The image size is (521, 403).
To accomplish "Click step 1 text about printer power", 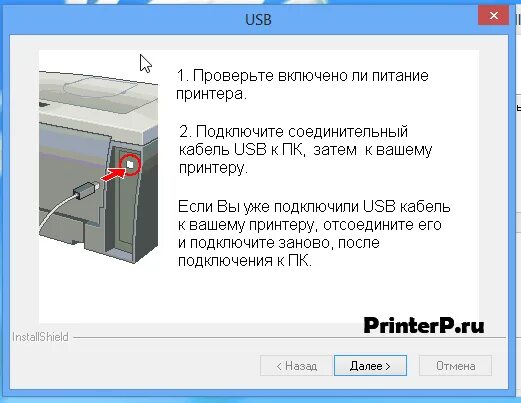I will click(x=302, y=85).
